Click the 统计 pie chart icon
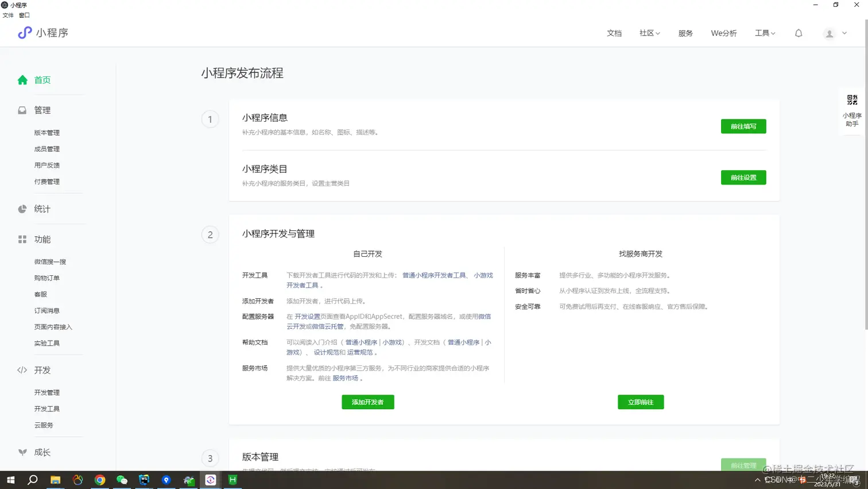The height and width of the screenshot is (489, 868). coord(22,209)
